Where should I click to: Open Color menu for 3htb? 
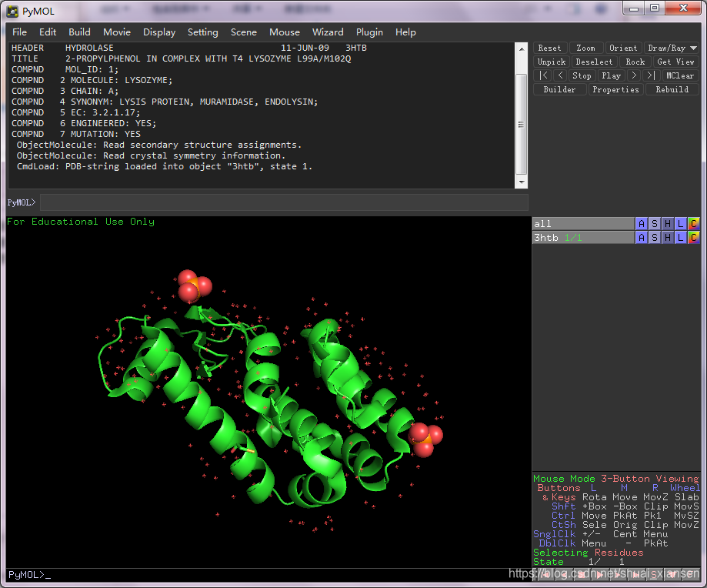pyautogui.click(x=694, y=237)
